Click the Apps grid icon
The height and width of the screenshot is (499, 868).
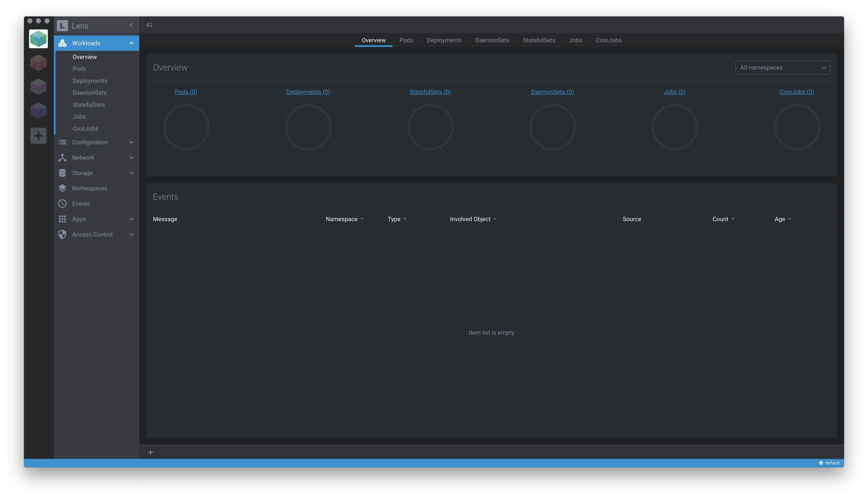(62, 219)
